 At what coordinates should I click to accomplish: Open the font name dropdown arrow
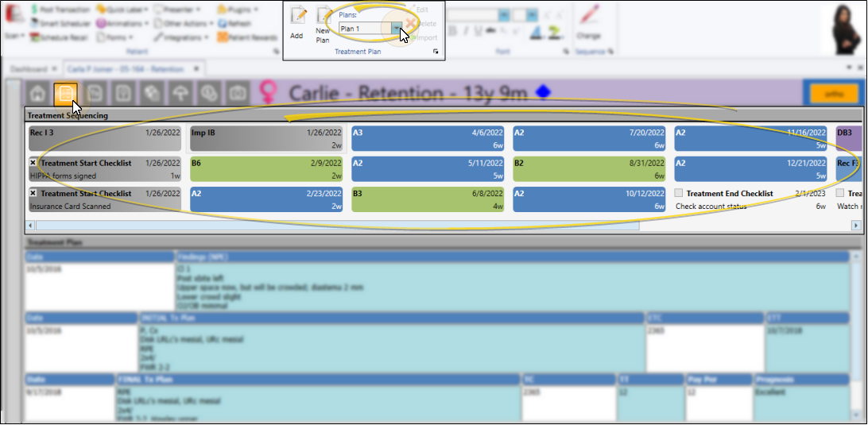(502, 15)
